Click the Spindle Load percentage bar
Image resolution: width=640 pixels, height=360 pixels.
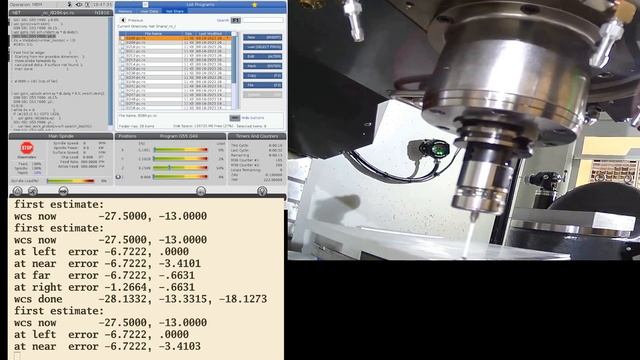click(x=71, y=180)
